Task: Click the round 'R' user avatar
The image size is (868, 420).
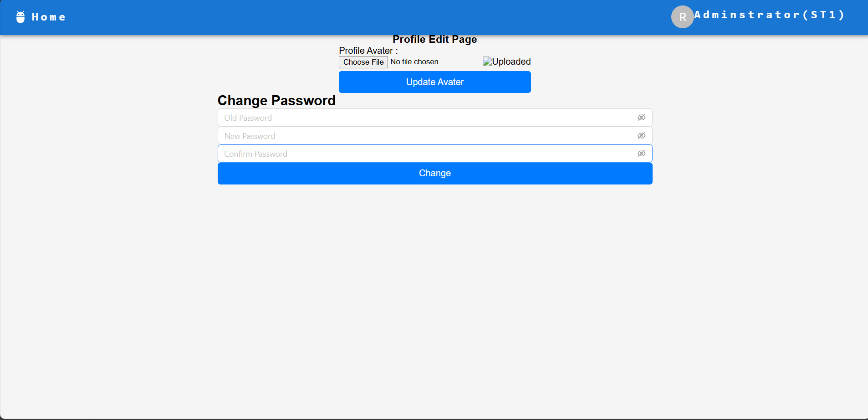Action: pyautogui.click(x=682, y=17)
